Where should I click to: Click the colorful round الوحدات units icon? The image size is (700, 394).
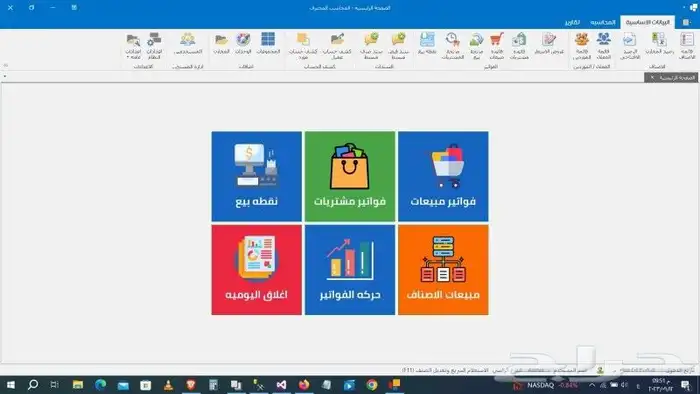(243, 44)
